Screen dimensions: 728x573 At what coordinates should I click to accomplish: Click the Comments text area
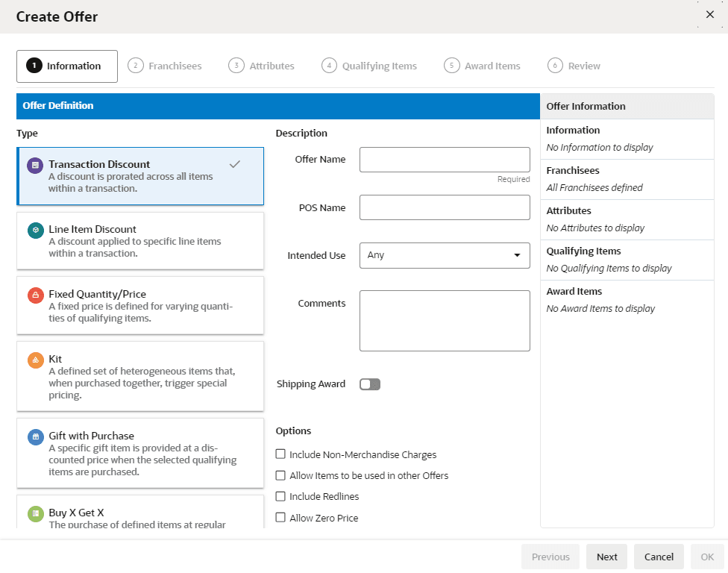[445, 321]
